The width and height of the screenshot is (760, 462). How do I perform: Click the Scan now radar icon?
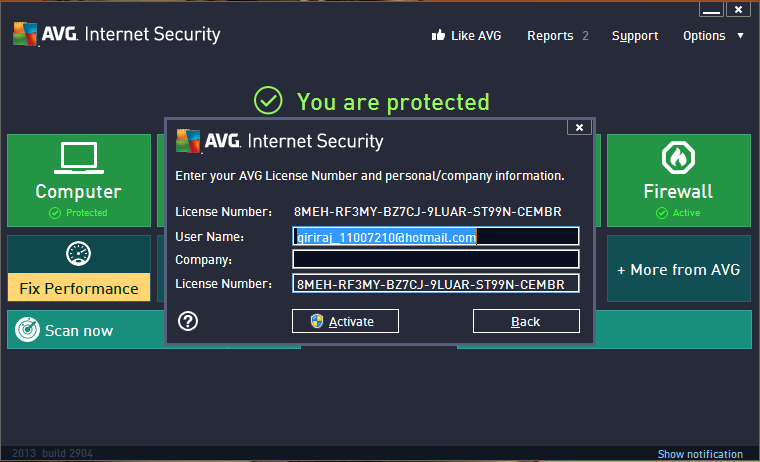click(x=27, y=330)
